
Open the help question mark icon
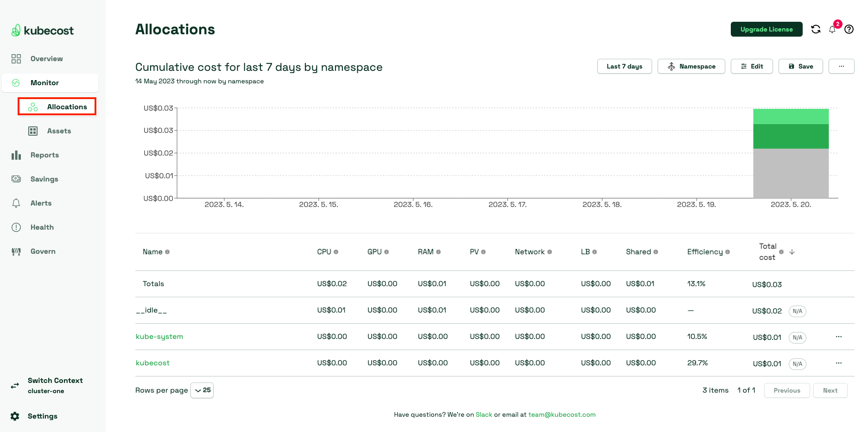[849, 29]
